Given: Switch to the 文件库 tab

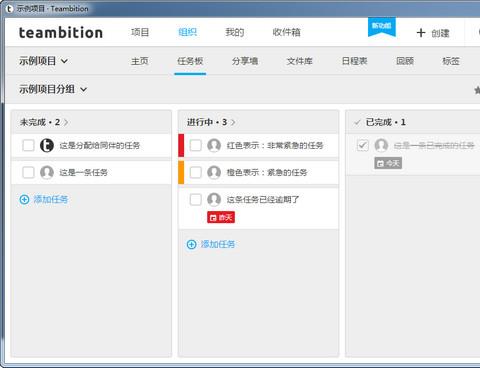Looking at the screenshot, I should pyautogui.click(x=300, y=61).
